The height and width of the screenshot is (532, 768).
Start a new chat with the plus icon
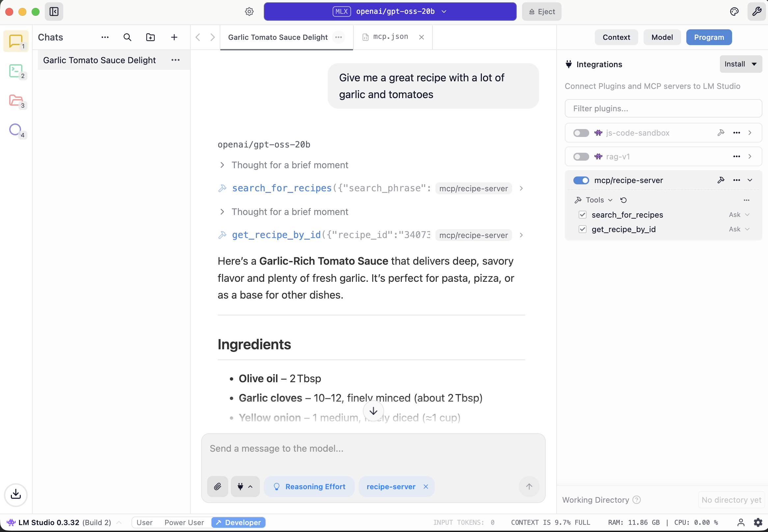(x=174, y=37)
